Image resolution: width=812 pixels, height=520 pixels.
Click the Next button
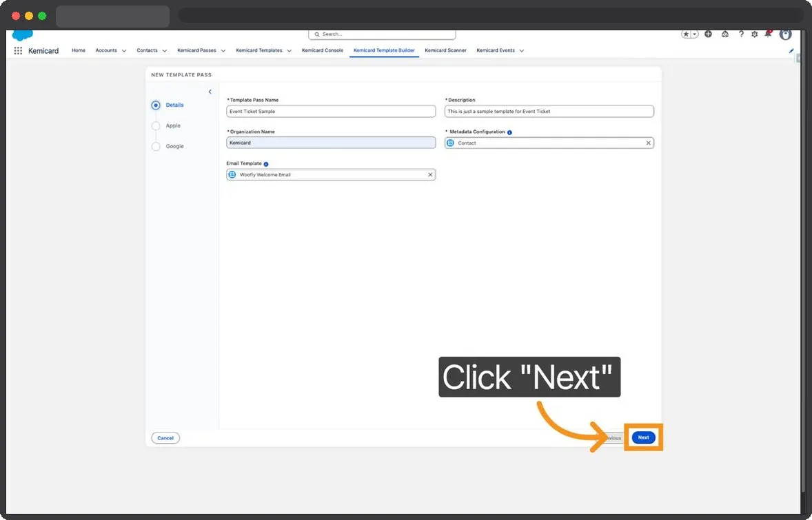pyautogui.click(x=643, y=437)
